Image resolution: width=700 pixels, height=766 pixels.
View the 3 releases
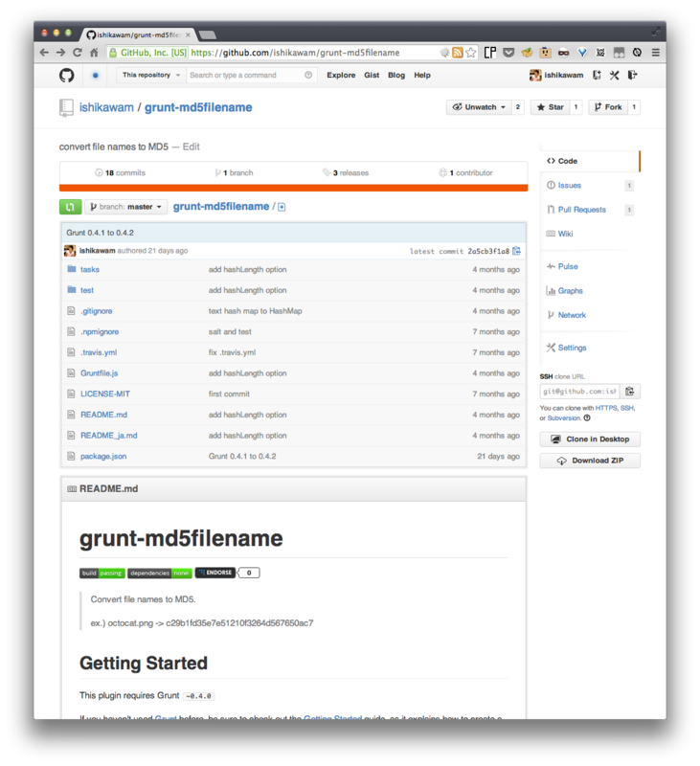346,173
